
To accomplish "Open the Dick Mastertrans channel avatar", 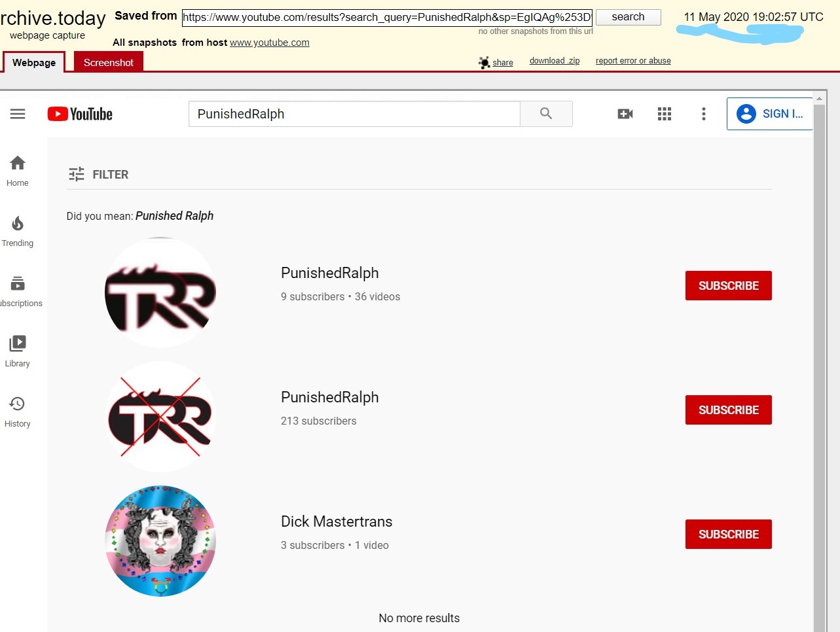I will (160, 541).
